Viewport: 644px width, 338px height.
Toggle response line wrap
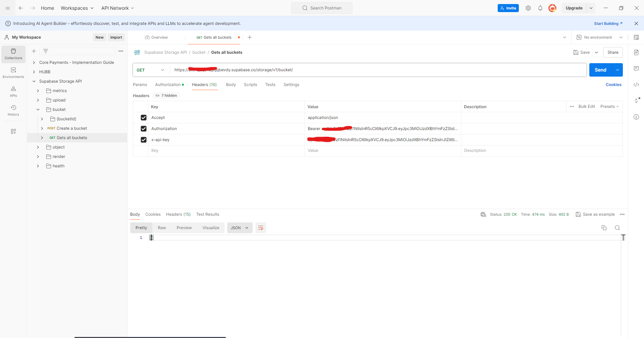tap(261, 228)
